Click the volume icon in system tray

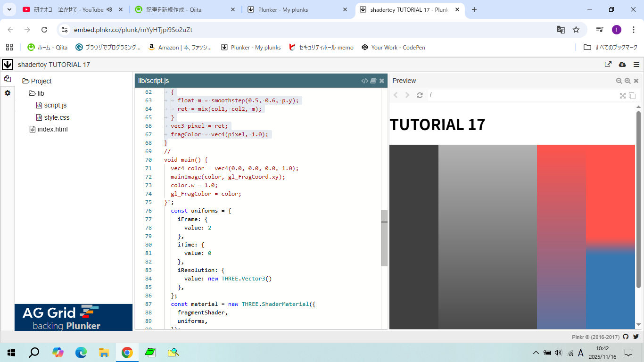(x=559, y=352)
